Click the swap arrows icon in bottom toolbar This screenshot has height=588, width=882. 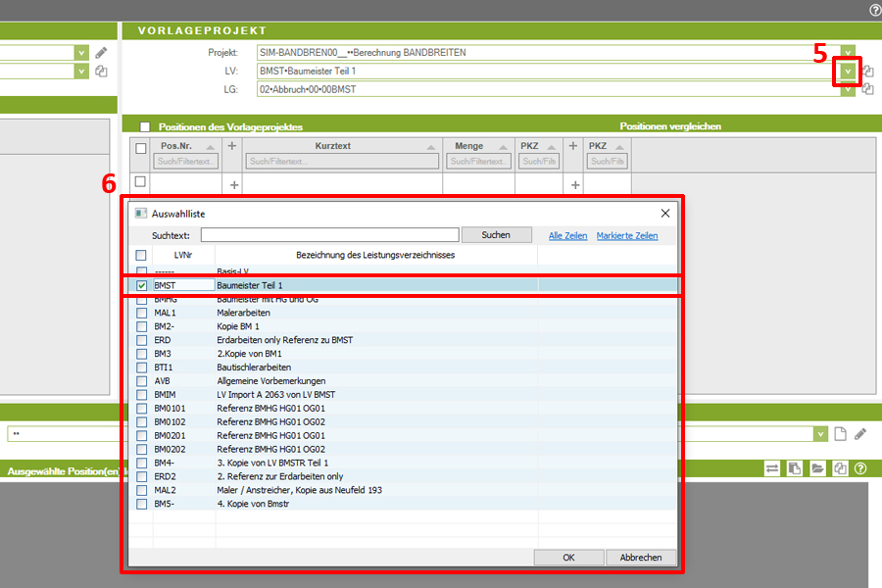(772, 468)
